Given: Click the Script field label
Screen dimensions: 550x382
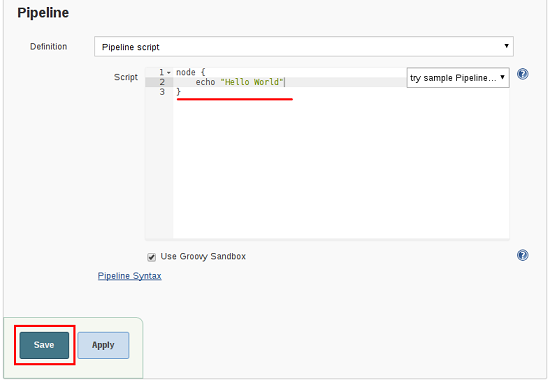Looking at the screenshot, I should (126, 77).
